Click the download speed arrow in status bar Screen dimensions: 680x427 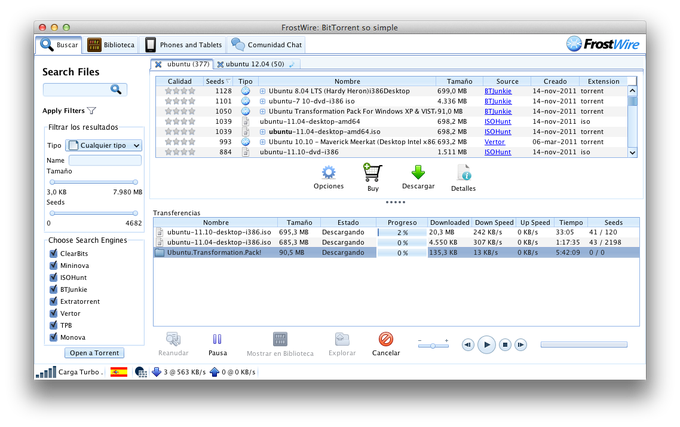click(x=157, y=372)
